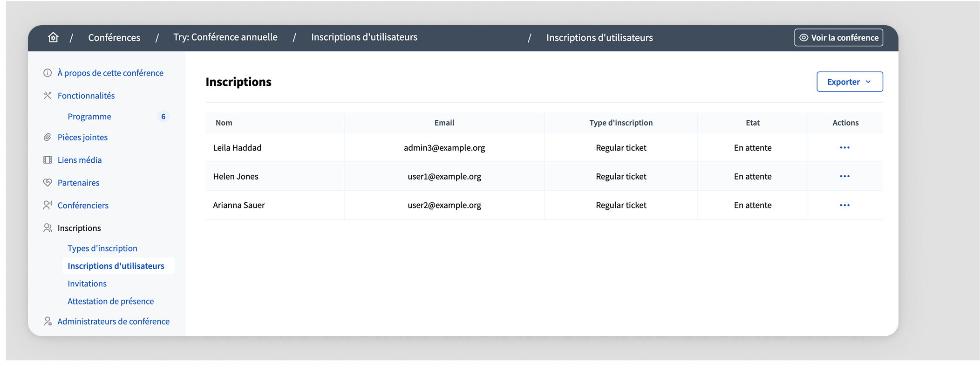Click Regular ticket in Arianna Sauer's row
The width and height of the screenshot is (980, 367).
click(621, 205)
